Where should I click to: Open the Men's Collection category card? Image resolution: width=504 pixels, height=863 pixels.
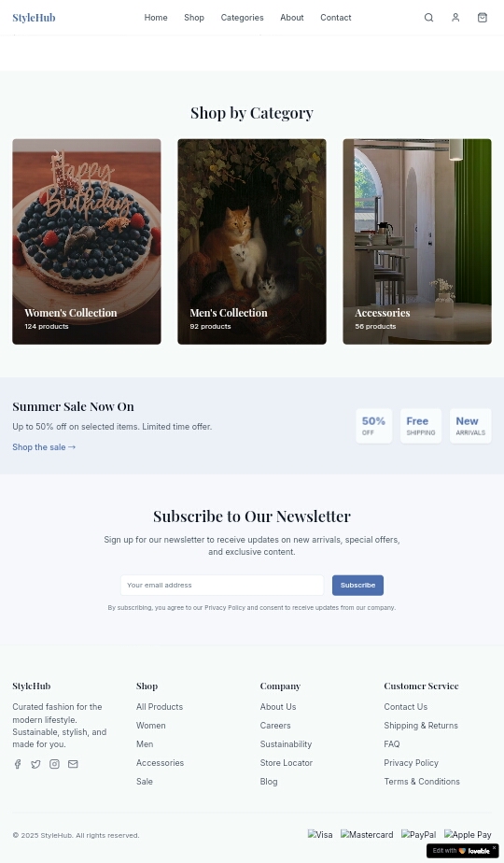coord(252,242)
